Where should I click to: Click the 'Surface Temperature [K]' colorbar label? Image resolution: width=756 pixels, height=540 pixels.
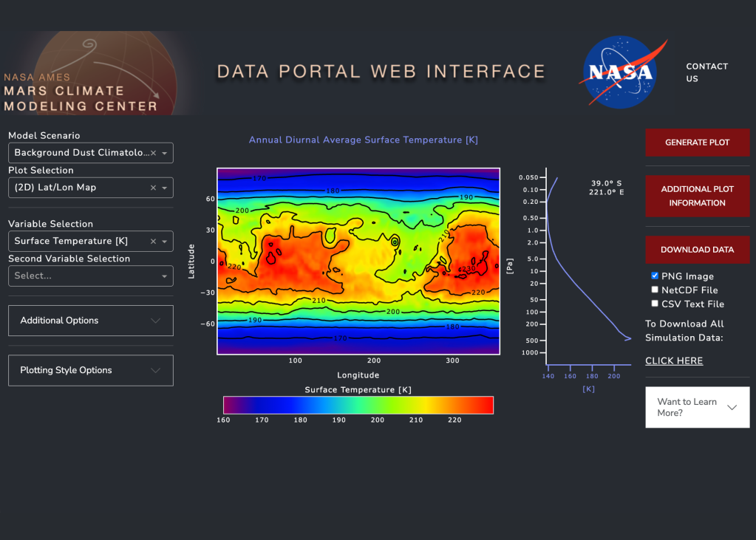pyautogui.click(x=358, y=389)
